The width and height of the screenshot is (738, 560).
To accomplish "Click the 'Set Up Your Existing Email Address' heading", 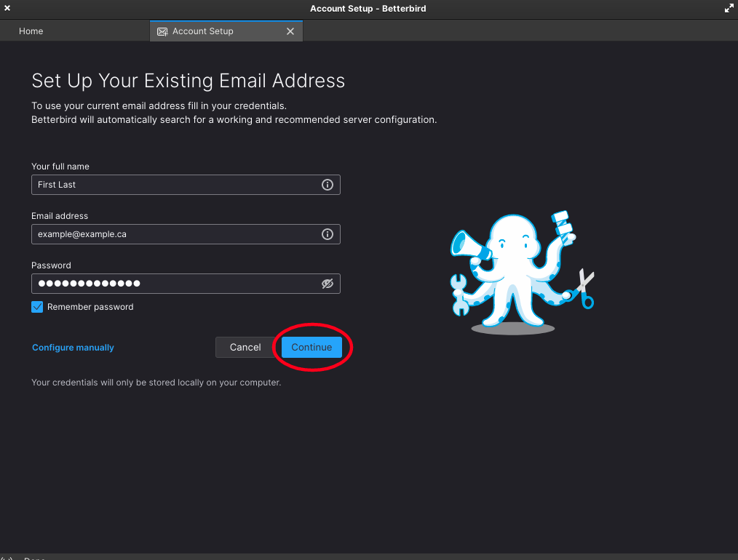I will [189, 81].
